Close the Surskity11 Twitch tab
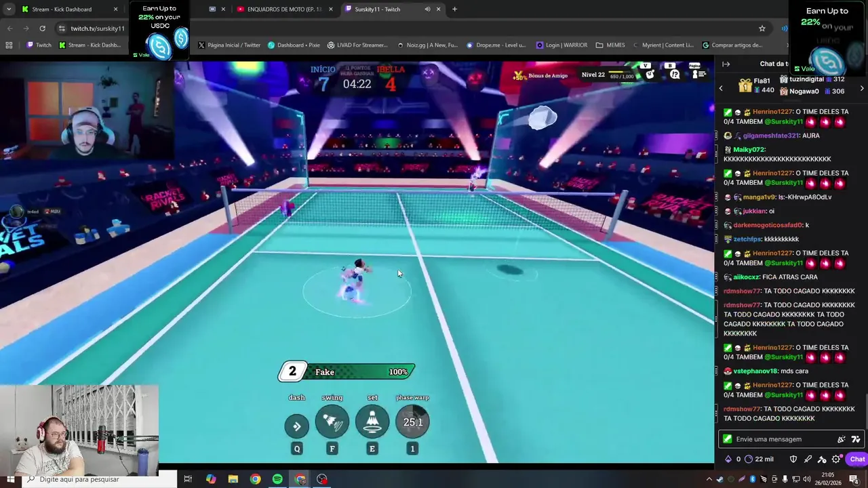The height and width of the screenshot is (488, 868). coord(439,9)
